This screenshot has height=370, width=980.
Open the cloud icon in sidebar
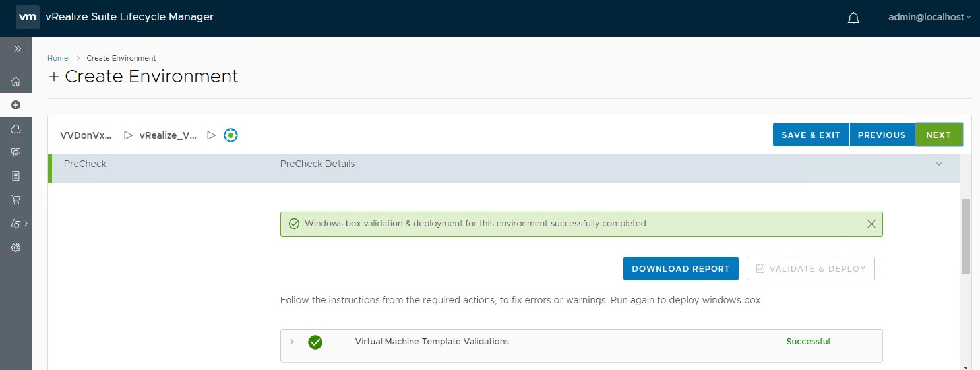click(x=16, y=129)
